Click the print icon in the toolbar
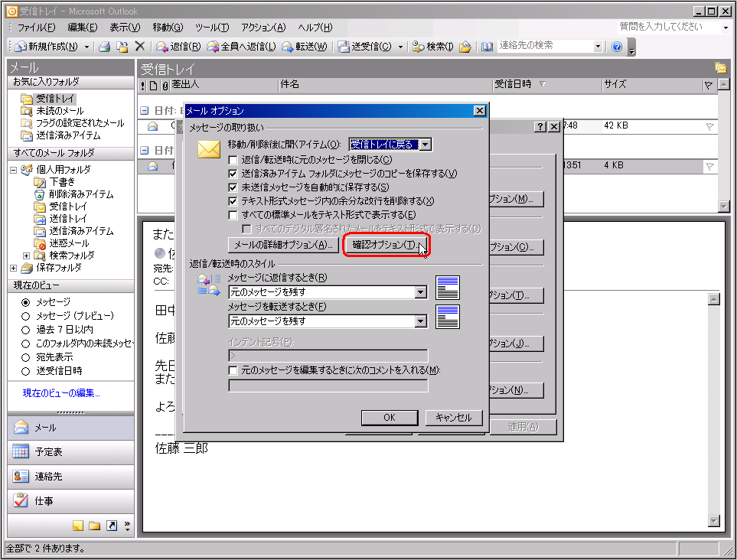The width and height of the screenshot is (737, 560). (104, 47)
